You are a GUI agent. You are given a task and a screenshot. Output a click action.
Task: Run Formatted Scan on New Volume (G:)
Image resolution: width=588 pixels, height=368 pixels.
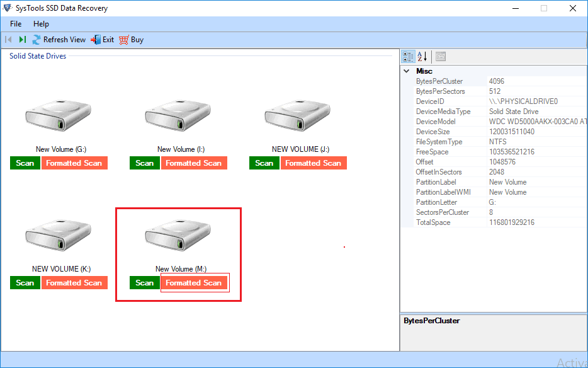(74, 163)
